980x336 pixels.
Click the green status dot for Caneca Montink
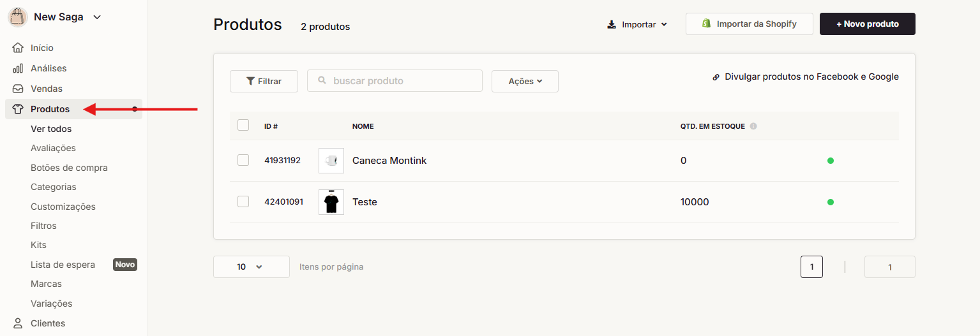click(x=830, y=161)
